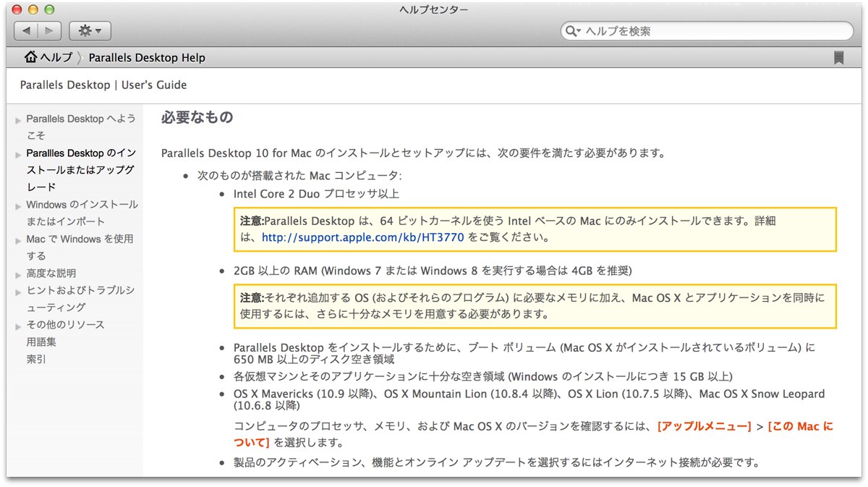Click the ヘルプセンター window title

click(434, 9)
